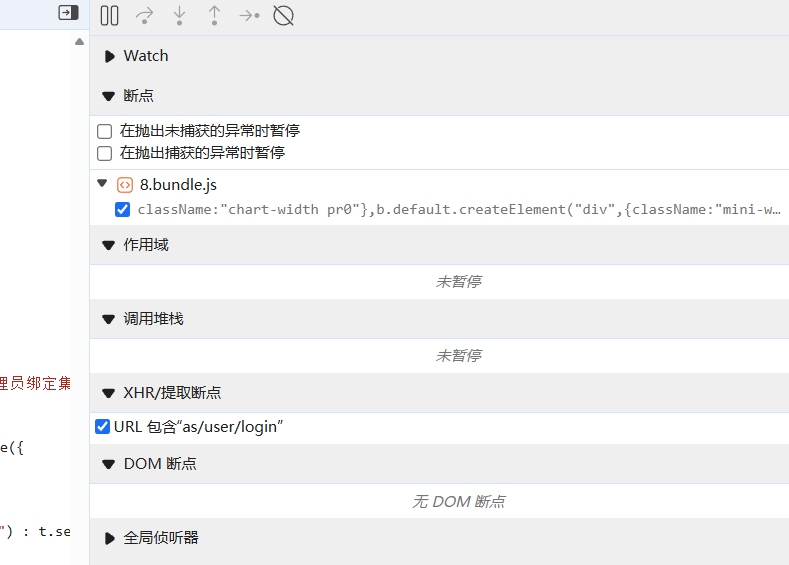Click the pause script execution icon
The height and width of the screenshot is (565, 789).
coord(109,16)
